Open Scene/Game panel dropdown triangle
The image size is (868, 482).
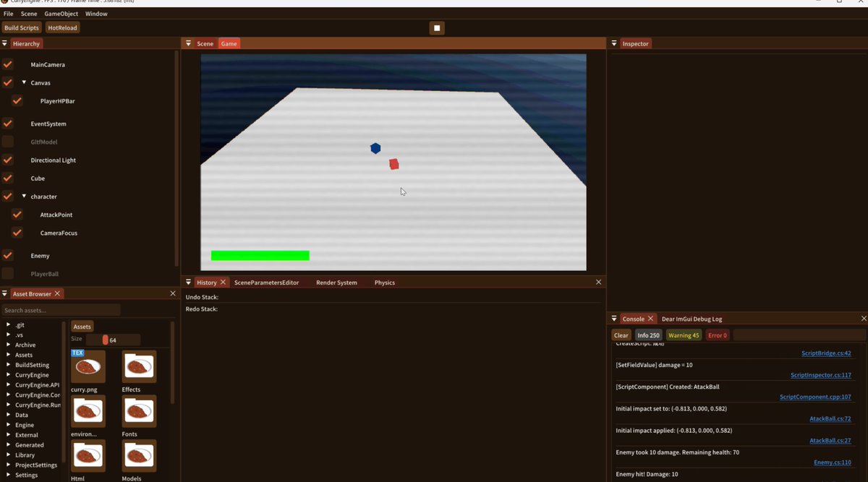(188, 43)
